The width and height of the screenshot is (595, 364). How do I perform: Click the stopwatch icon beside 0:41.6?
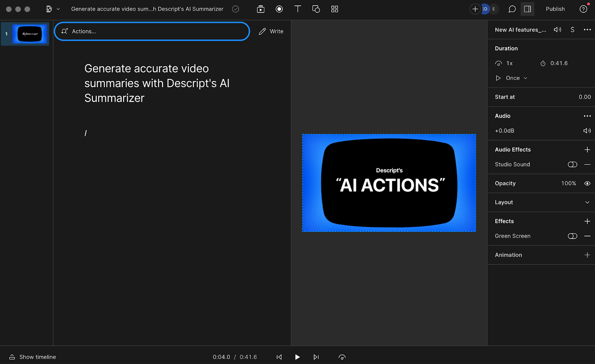coord(543,64)
